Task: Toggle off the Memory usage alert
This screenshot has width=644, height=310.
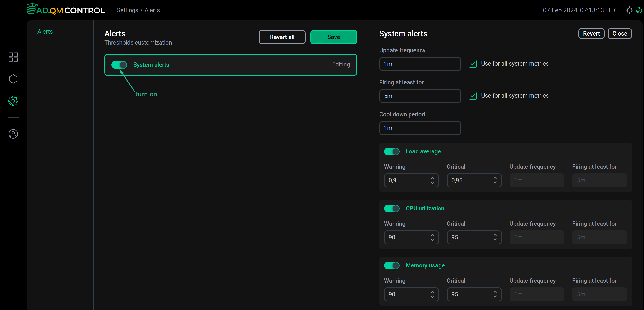Action: [392, 265]
